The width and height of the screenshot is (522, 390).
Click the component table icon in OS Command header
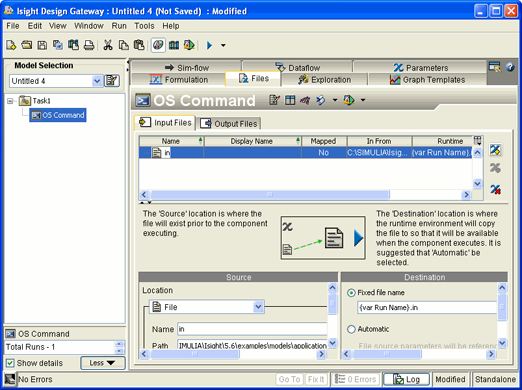tap(290, 100)
